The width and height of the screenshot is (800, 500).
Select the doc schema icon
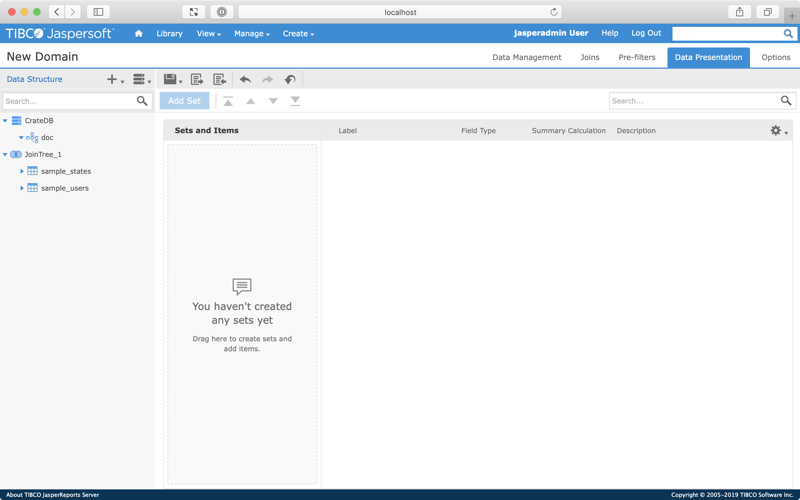coord(32,137)
